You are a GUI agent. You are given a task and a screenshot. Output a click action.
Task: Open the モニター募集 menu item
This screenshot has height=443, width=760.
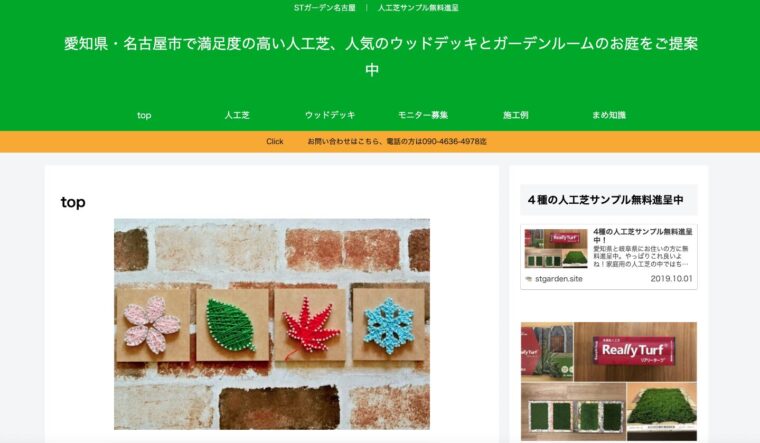pos(423,115)
